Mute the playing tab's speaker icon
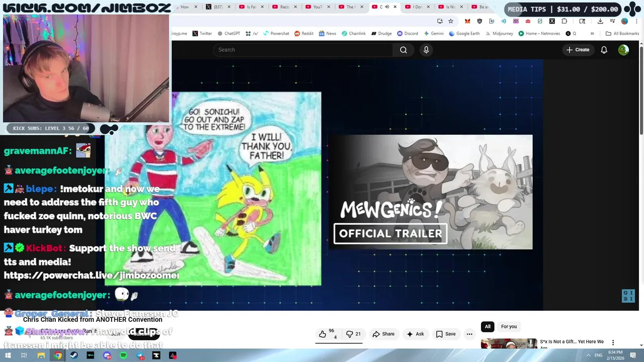Image resolution: width=644 pixels, height=362 pixels. pyautogui.click(x=387, y=7)
